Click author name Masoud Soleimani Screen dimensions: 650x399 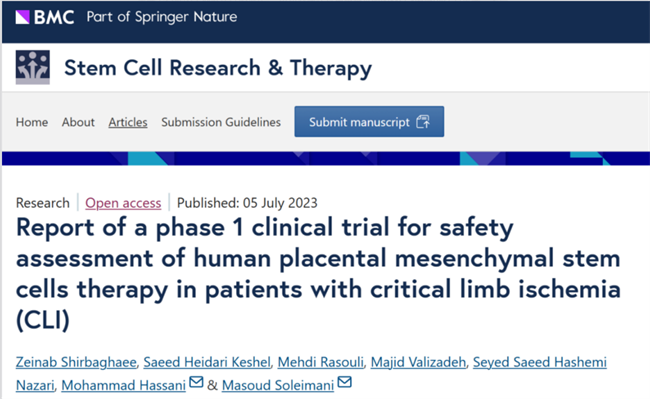click(278, 385)
